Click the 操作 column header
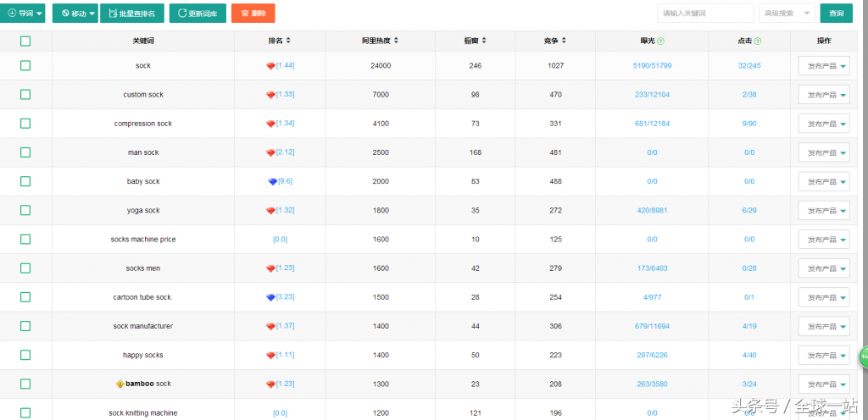Screen dimensions: 868x420 [x=824, y=41]
